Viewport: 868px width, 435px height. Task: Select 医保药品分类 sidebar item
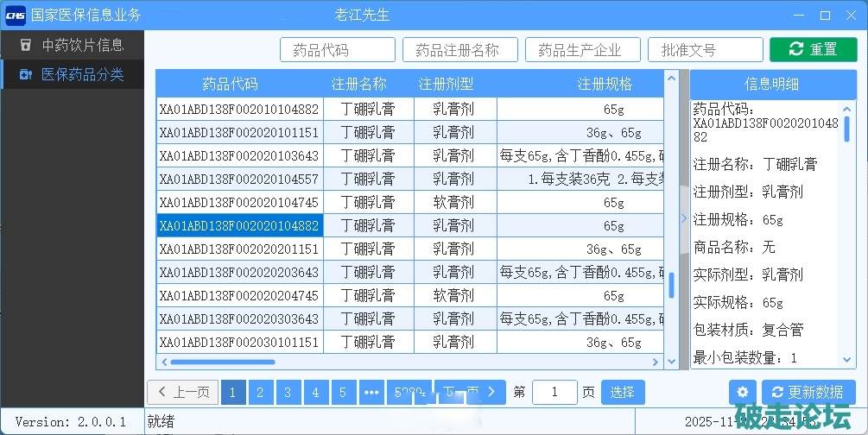click(x=73, y=74)
